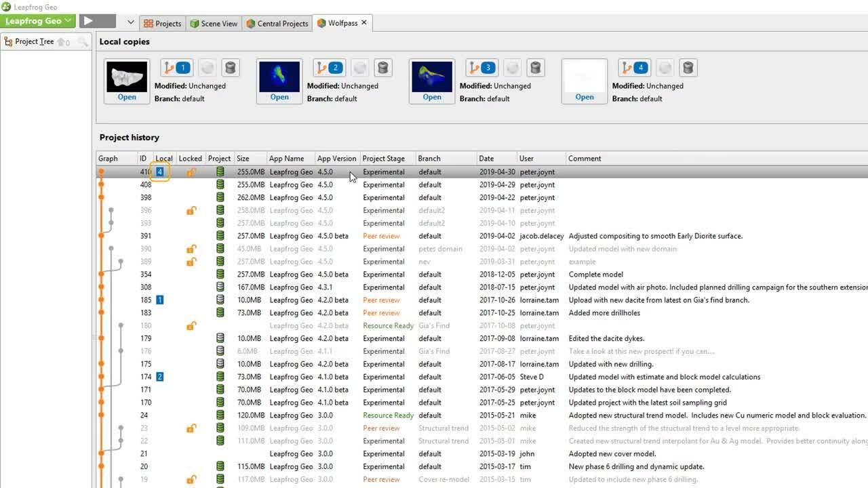This screenshot has width=868, height=488.
Task: Click the padlock icon on revision 390
Action: pyautogui.click(x=191, y=249)
